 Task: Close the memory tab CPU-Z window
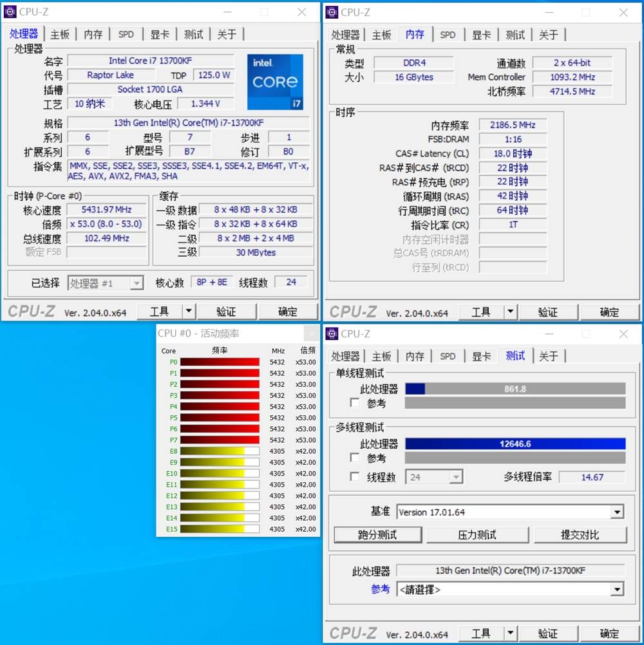pyautogui.click(x=623, y=12)
